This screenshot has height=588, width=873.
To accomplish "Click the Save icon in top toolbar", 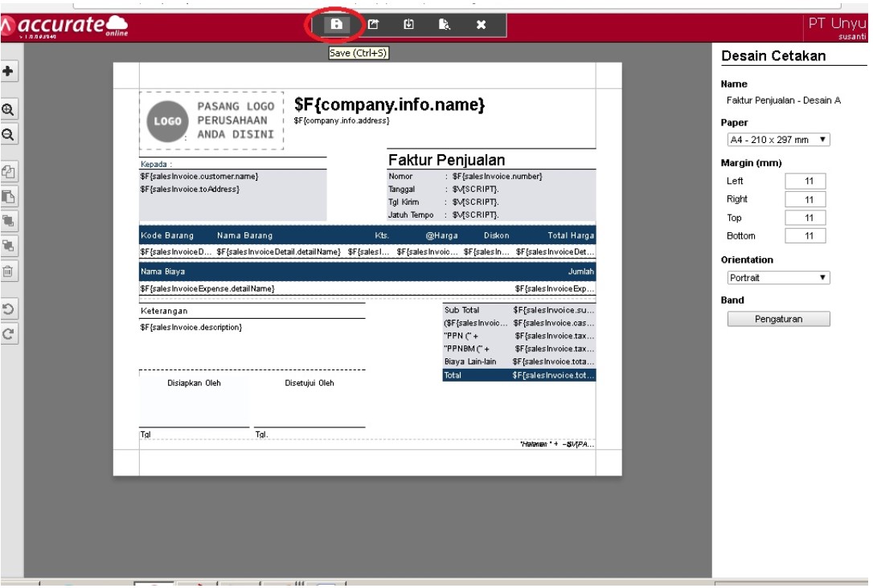I will click(x=337, y=25).
